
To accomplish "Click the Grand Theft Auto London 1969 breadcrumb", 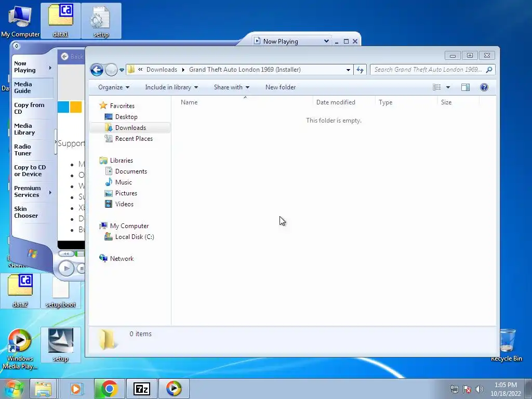I will 245,70.
